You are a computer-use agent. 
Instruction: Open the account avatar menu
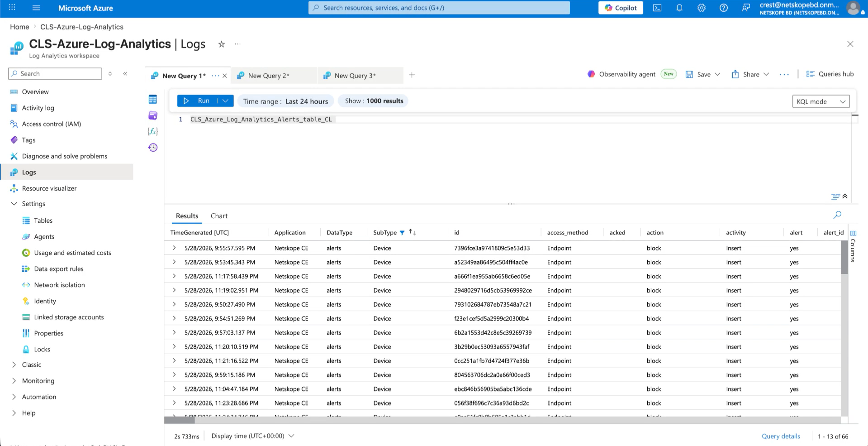pos(853,8)
